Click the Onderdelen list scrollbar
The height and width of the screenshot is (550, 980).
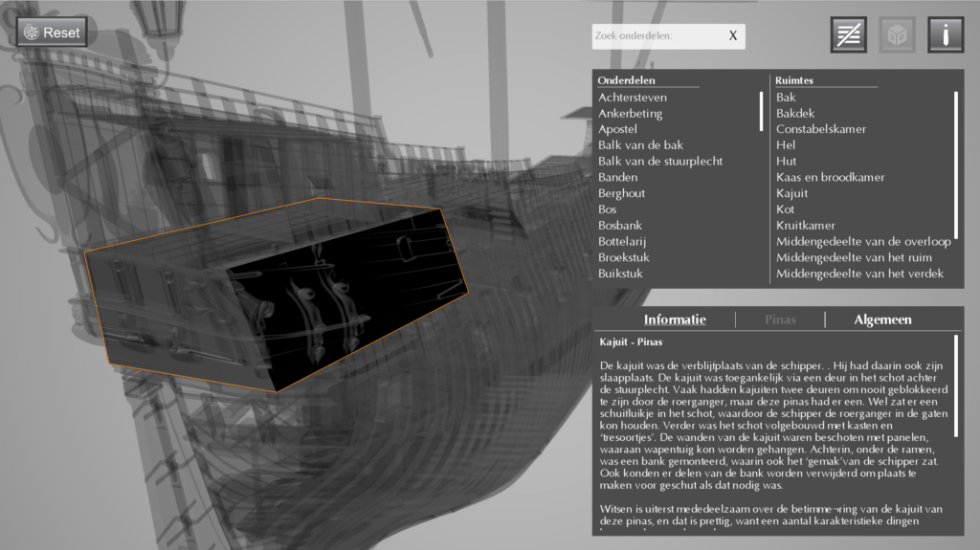point(762,111)
